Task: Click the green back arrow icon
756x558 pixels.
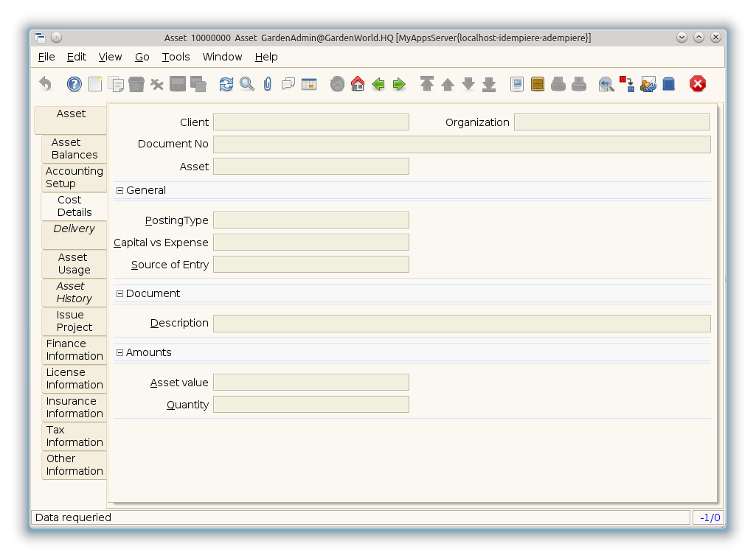Action: click(378, 84)
